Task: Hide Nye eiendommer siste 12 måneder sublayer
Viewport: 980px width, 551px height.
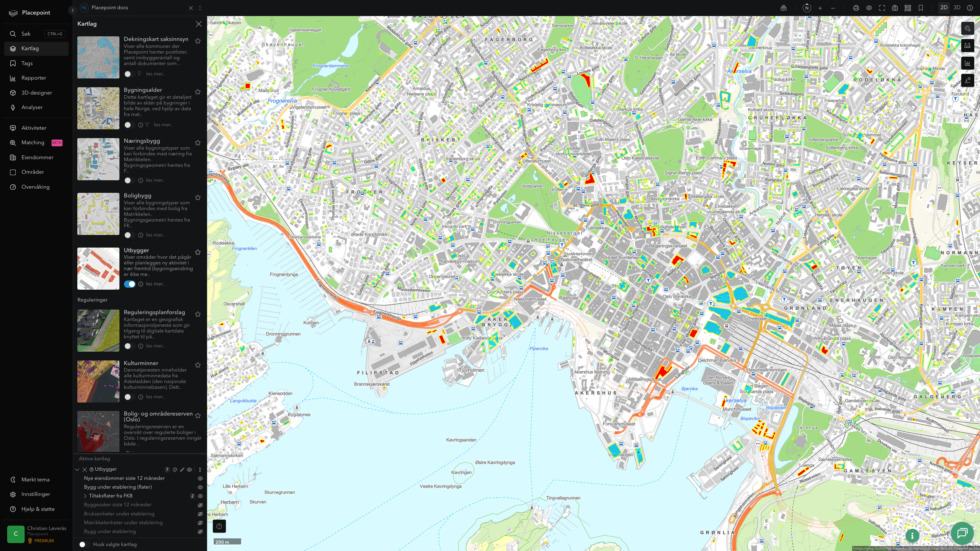Action: [200, 478]
